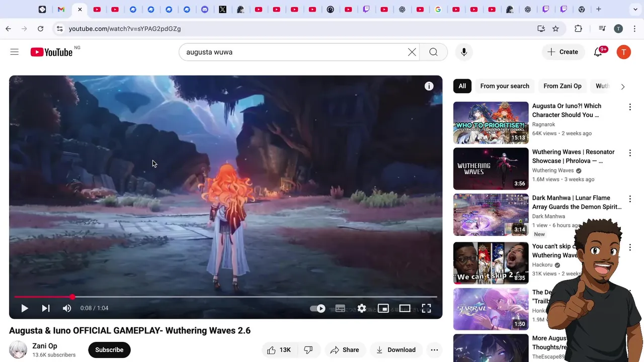The height and width of the screenshot is (362, 644).
Task: Open the Chrome extensions puzzle icon
Action: [x=578, y=29]
